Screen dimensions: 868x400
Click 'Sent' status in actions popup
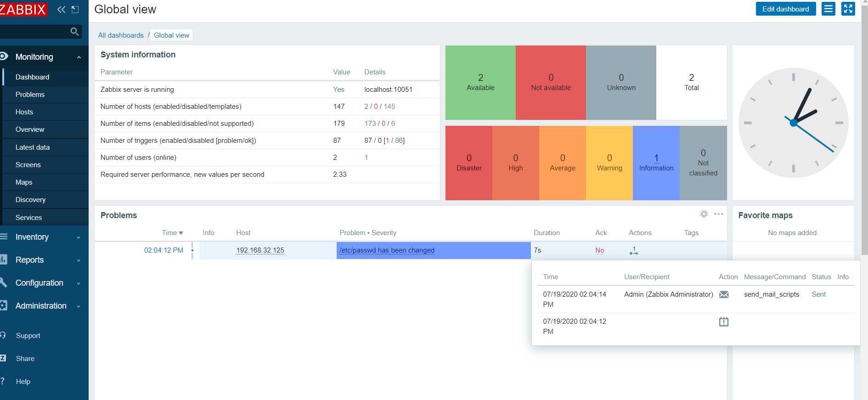[x=818, y=294]
